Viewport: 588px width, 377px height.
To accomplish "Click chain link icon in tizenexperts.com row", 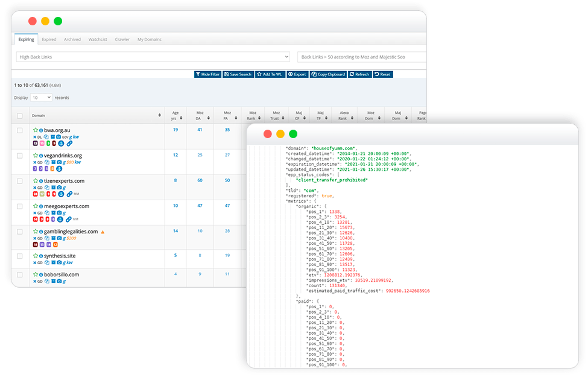I will pos(70,194).
